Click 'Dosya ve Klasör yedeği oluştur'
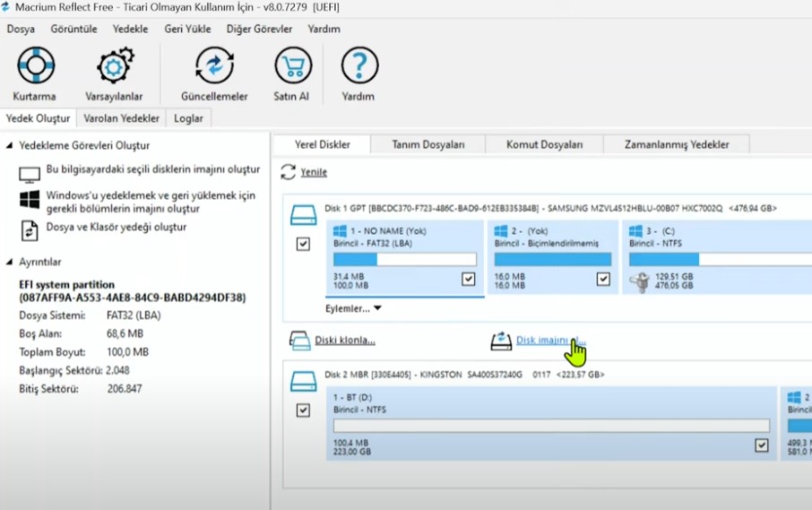The height and width of the screenshot is (510, 812). pyautogui.click(x=116, y=227)
